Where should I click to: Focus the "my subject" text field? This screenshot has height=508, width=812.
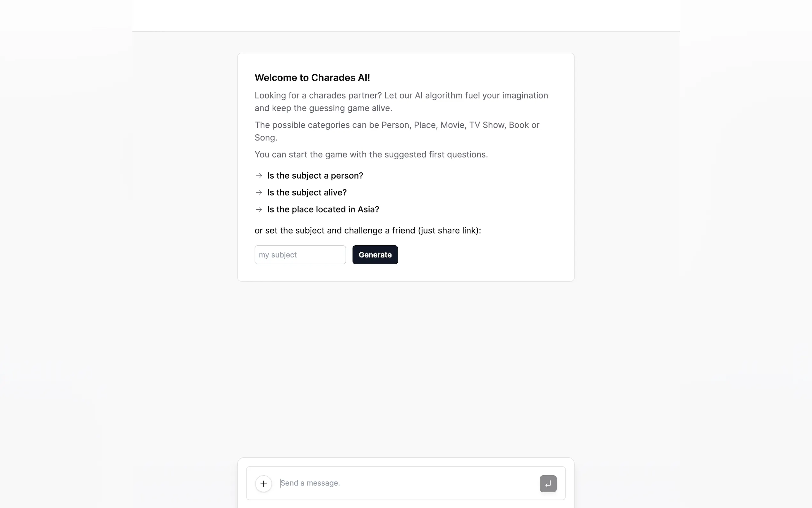300,255
